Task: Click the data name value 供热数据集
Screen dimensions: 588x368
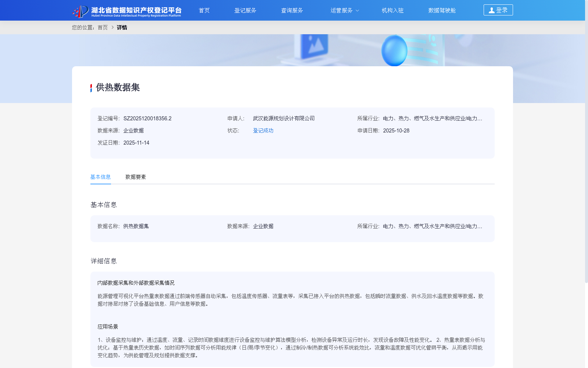Action: coord(136,226)
